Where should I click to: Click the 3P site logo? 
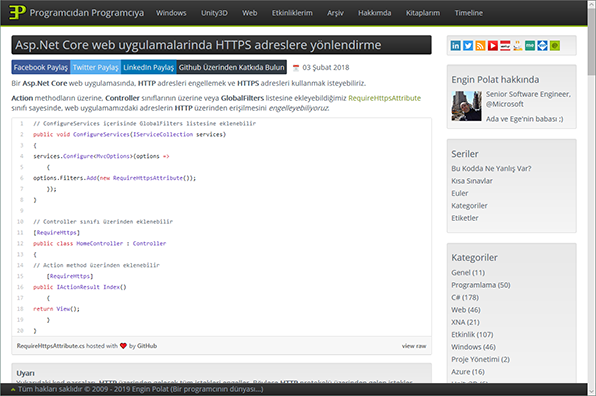(x=17, y=13)
